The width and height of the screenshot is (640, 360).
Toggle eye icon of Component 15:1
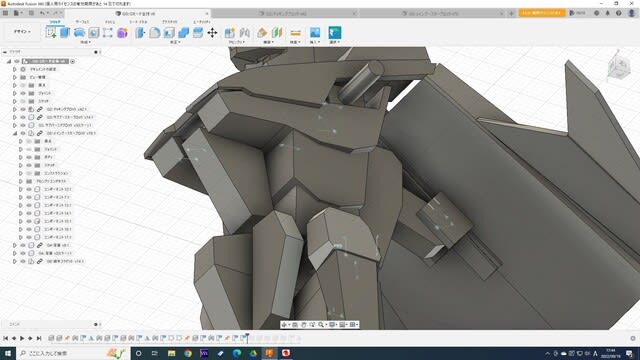(29, 221)
